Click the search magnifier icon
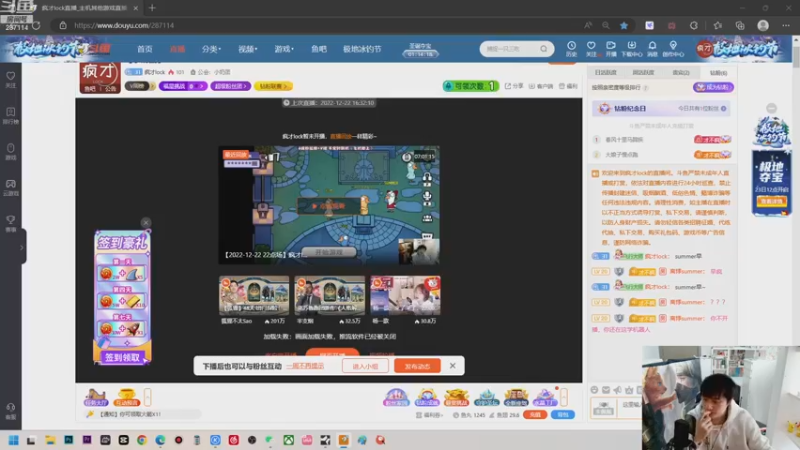800x450 pixels. click(544, 49)
